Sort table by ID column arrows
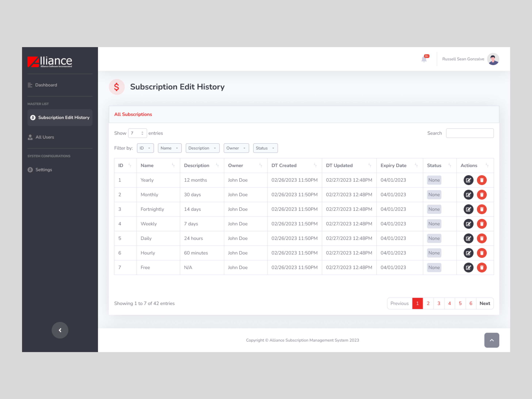 (130, 165)
